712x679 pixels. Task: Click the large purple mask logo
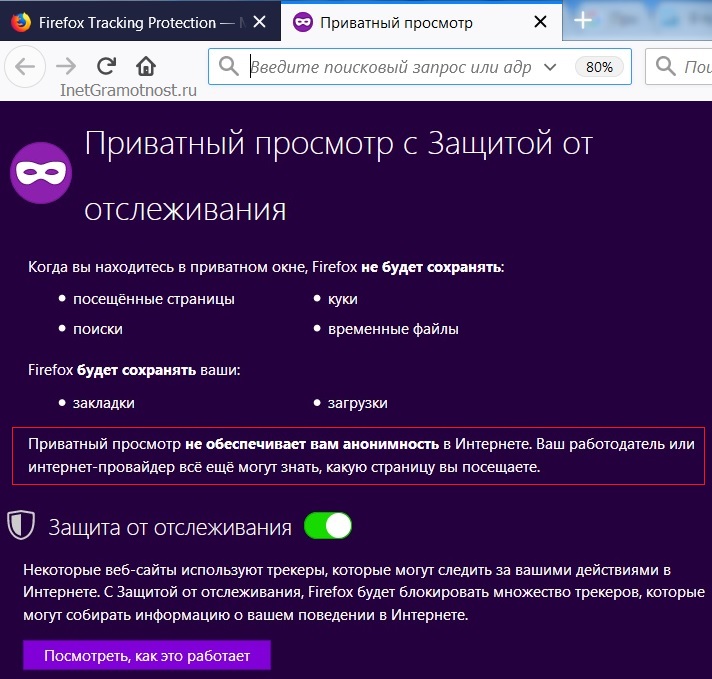click(41, 173)
